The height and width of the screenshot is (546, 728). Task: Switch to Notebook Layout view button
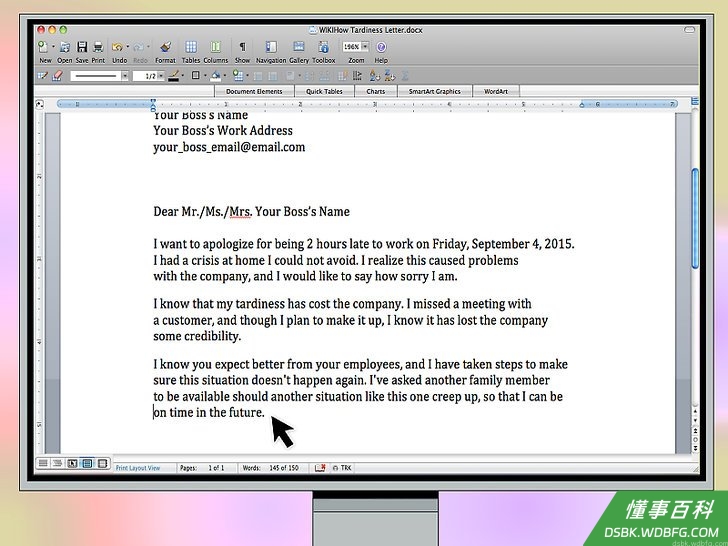102,463
